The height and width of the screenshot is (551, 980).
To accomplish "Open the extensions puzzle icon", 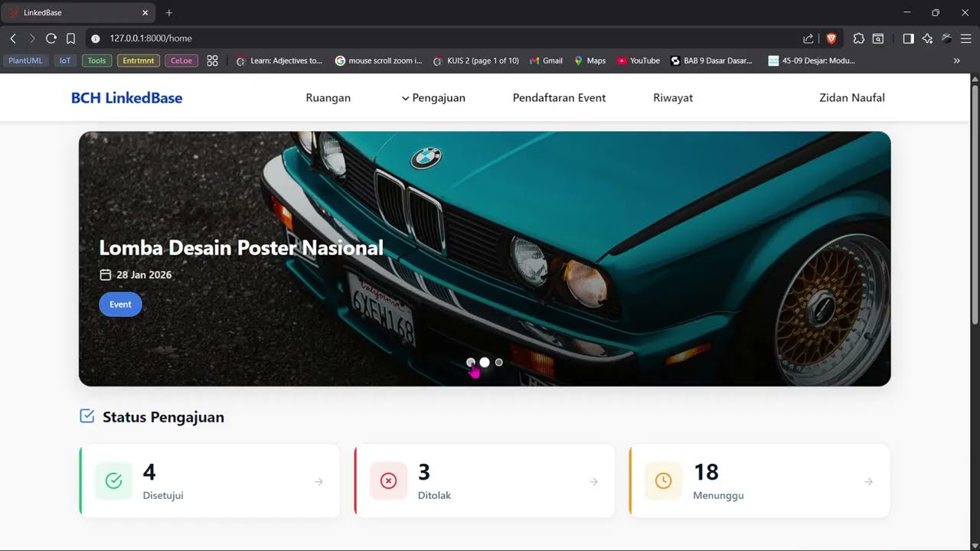I will [x=858, y=38].
